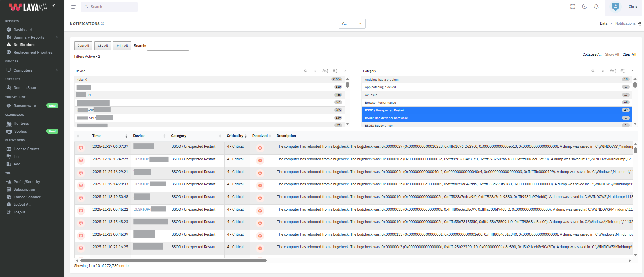Click the Clear All filters link
Viewport: 644px width, 277px height.
(x=629, y=54)
